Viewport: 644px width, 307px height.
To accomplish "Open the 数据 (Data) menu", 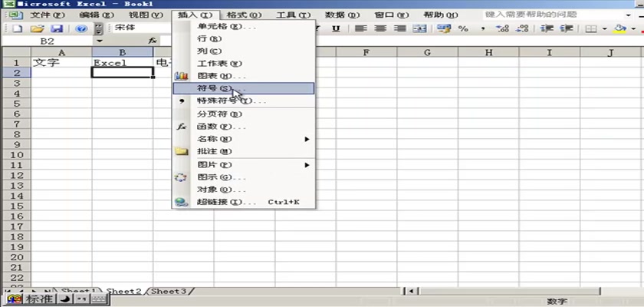I will [342, 15].
